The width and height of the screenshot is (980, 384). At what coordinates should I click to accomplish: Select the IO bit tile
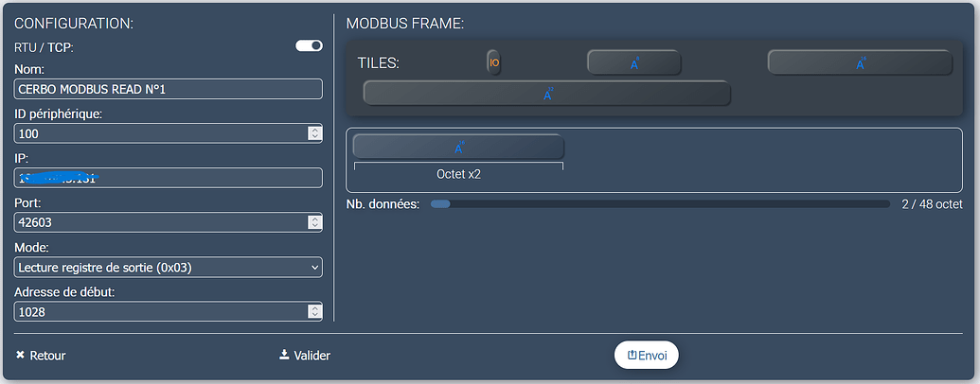(493, 62)
